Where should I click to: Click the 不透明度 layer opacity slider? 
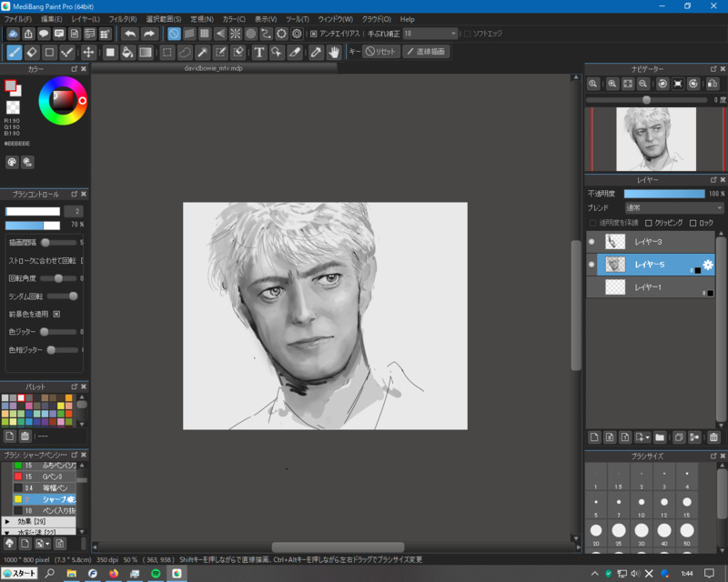tap(664, 194)
